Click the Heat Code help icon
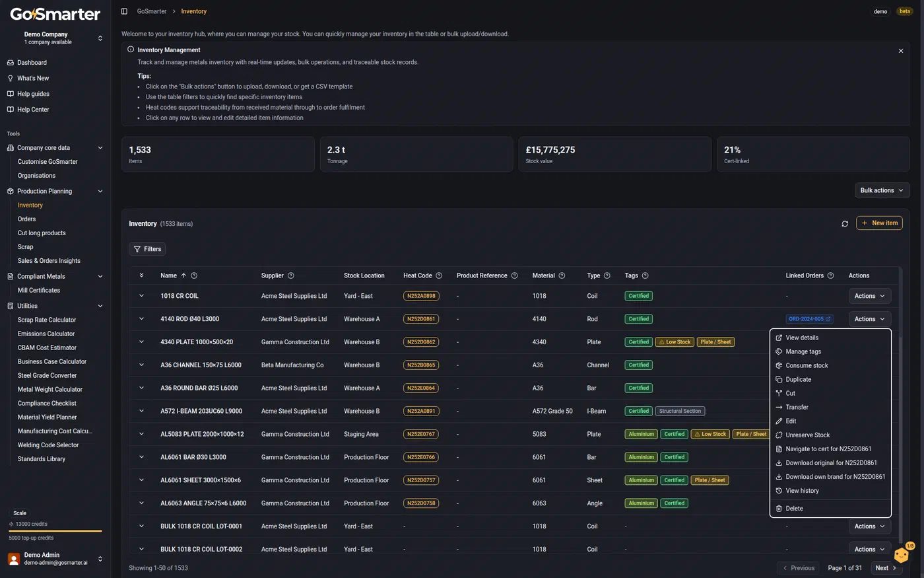The image size is (924, 578). (x=439, y=275)
